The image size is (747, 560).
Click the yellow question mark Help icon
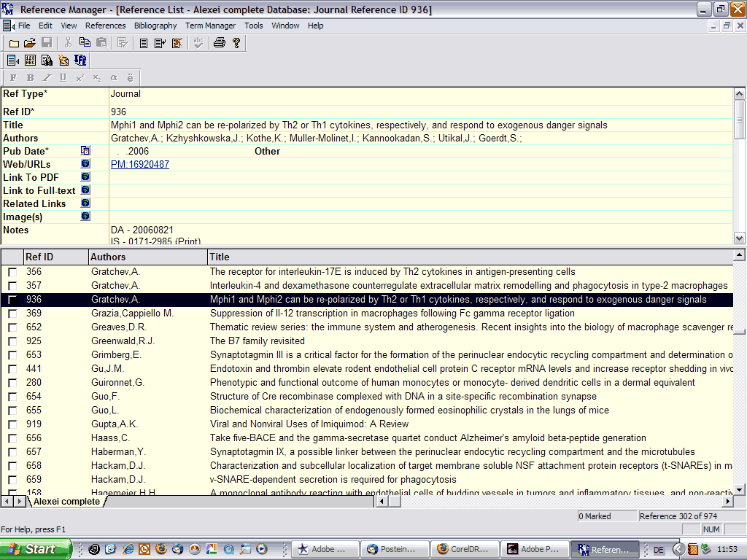coord(236,43)
